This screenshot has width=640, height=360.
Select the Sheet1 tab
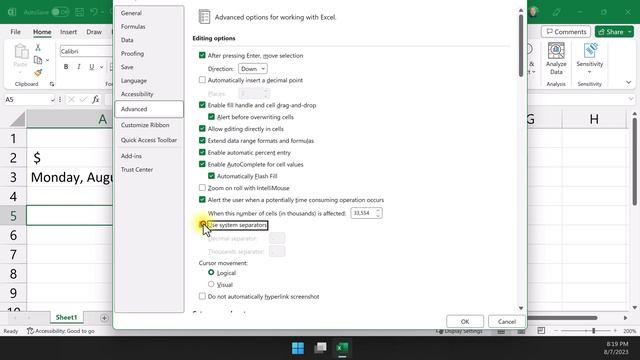[x=66, y=317]
